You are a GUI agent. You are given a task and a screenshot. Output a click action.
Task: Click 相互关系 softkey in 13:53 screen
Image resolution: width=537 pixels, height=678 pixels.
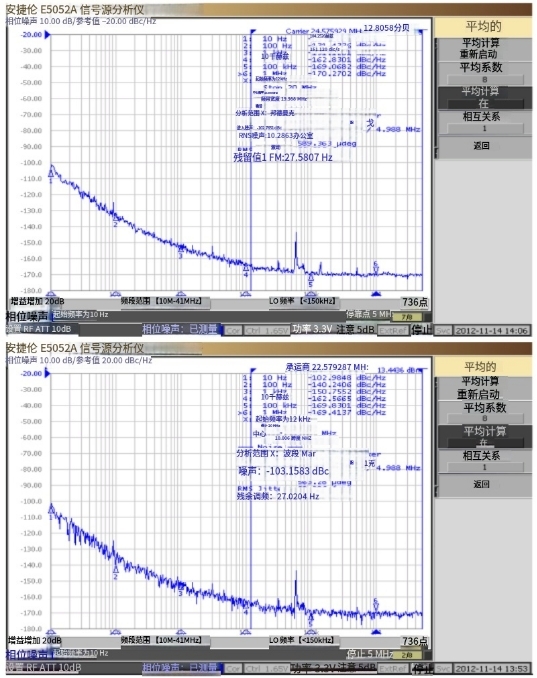click(483, 461)
